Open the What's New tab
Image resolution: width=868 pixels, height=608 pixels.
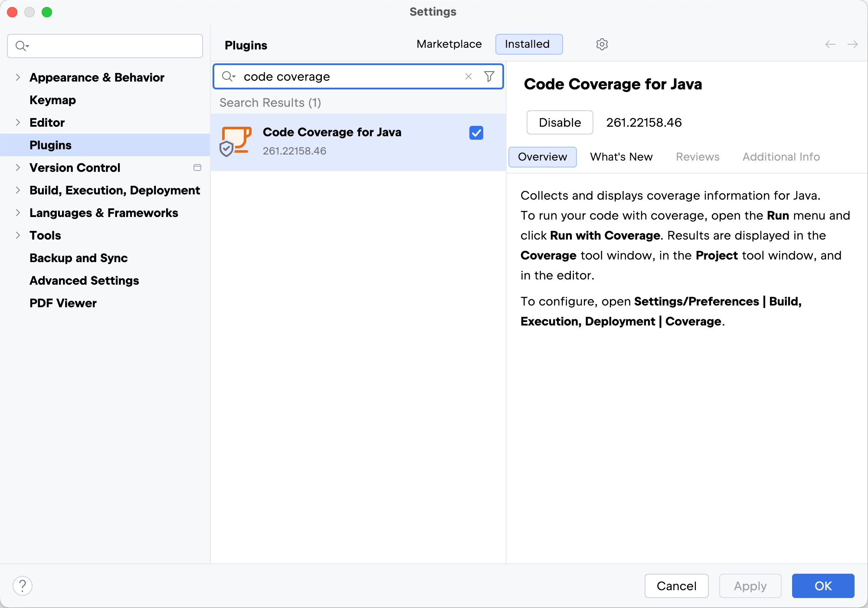click(x=621, y=157)
